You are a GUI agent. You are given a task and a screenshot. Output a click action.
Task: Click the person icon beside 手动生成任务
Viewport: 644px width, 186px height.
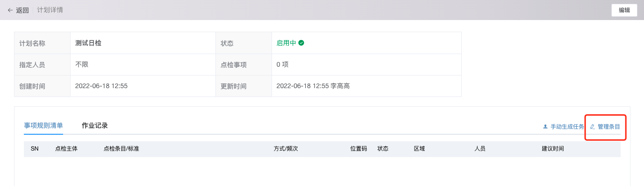pos(545,126)
